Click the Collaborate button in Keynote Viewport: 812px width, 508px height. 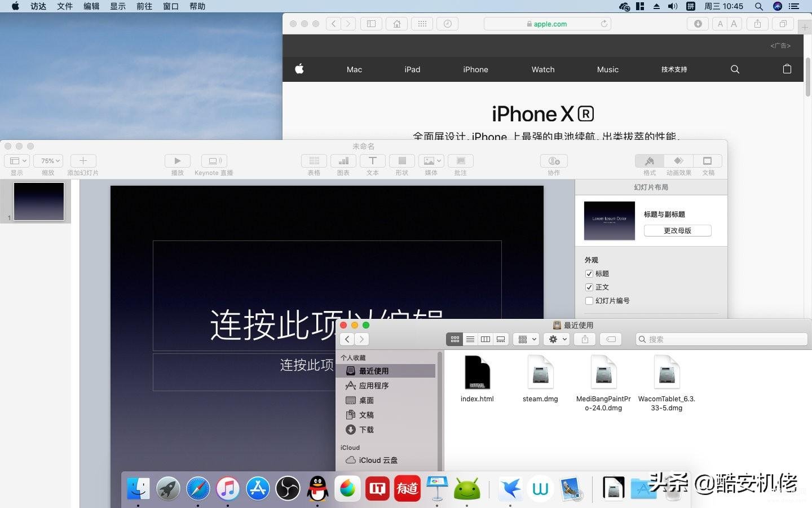[554, 161]
